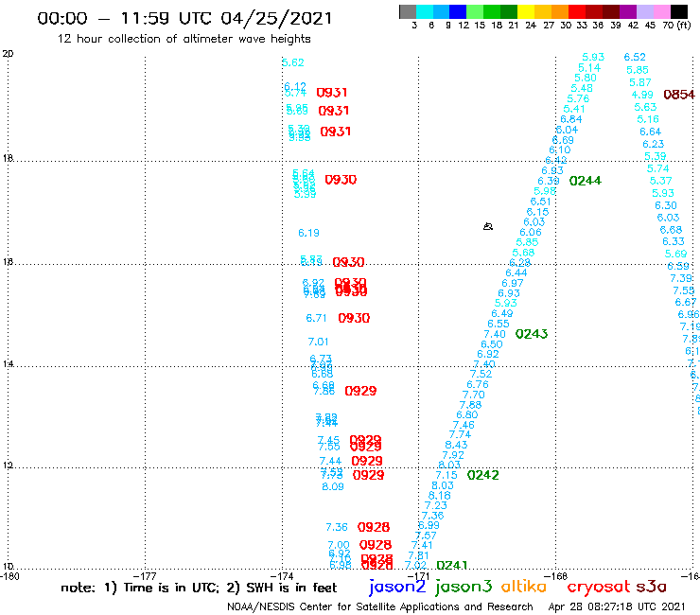Screen dimensions: 700x615
Task: Click the wave height value 7.01
Action: click(318, 343)
